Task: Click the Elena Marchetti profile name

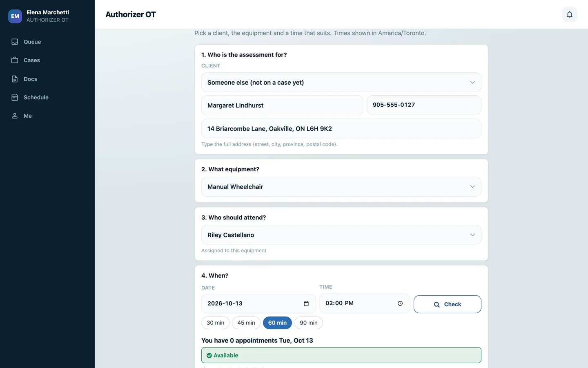Action: 48,12
